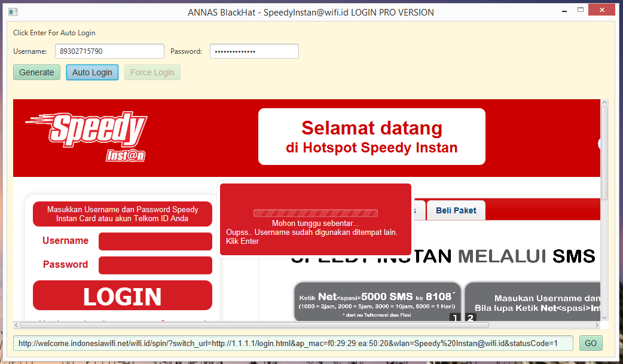Viewport: 623px width, 364px height.
Task: Click the application icon in title bar
Action: click(x=13, y=12)
